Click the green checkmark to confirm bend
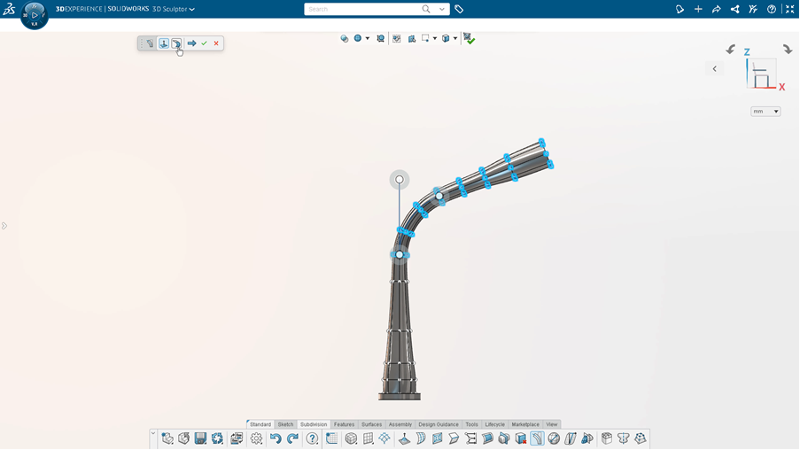Image resolution: width=800 pixels, height=450 pixels. point(204,43)
